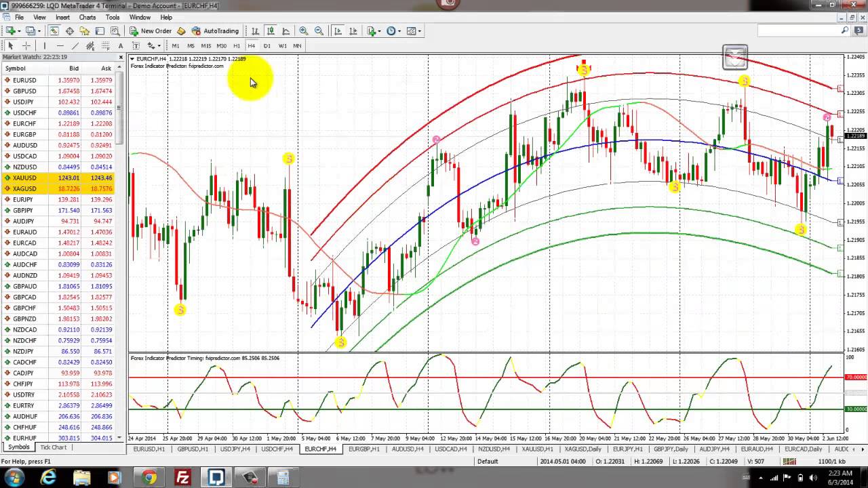Click the Market Watch scrollbar down arrow

tap(119, 438)
